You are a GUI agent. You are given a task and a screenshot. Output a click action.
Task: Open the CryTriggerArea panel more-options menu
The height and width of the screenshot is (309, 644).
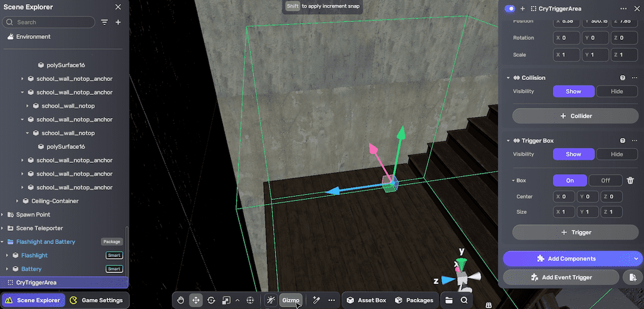pos(624,8)
